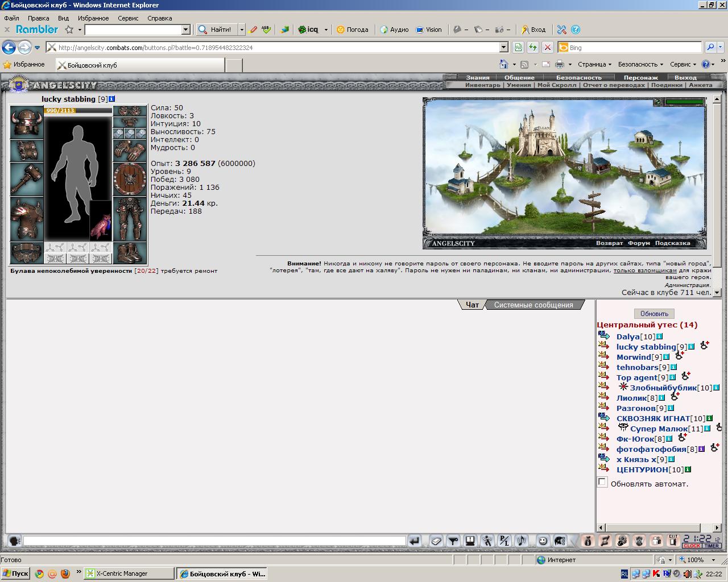
Task: Click the round shield equipment slot
Action: [130, 179]
